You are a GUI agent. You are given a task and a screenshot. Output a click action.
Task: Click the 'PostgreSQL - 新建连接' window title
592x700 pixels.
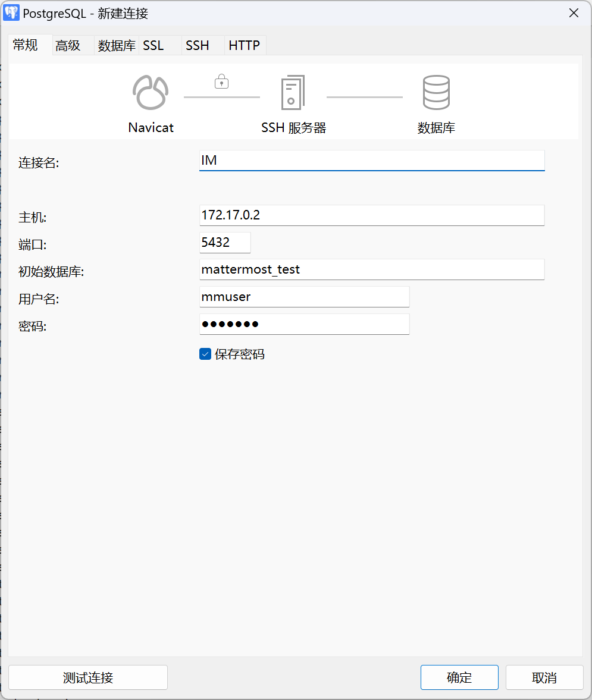(x=85, y=14)
